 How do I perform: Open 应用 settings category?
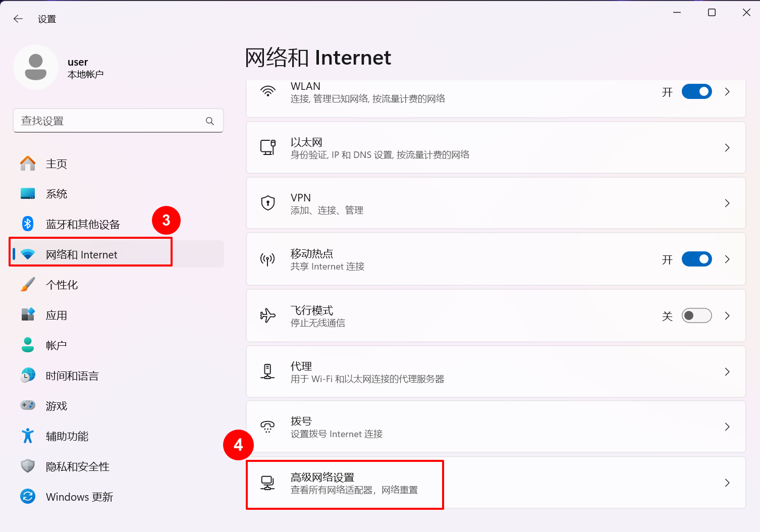click(x=119, y=315)
